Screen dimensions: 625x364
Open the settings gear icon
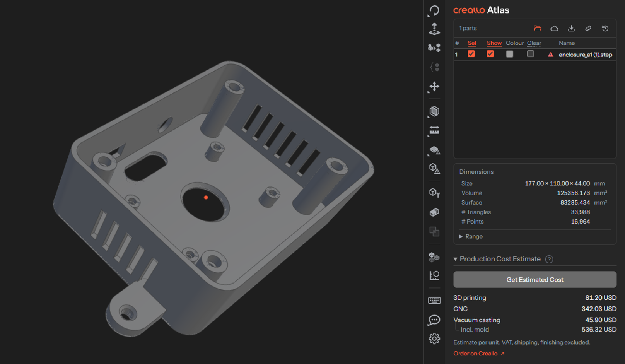click(x=434, y=339)
